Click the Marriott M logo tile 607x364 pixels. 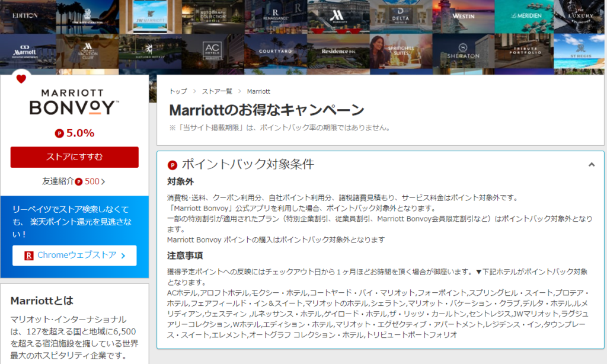(x=338, y=17)
